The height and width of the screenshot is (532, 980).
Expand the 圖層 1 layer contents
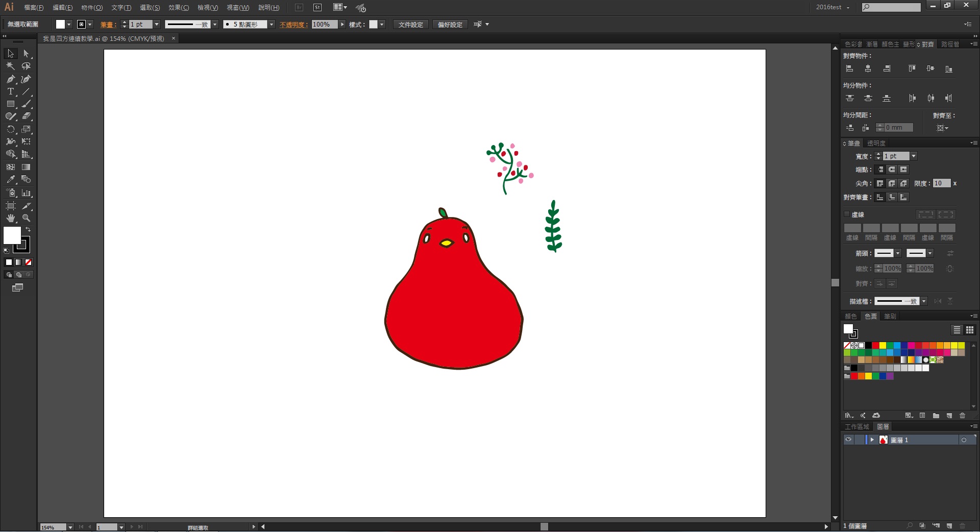pyautogui.click(x=872, y=440)
